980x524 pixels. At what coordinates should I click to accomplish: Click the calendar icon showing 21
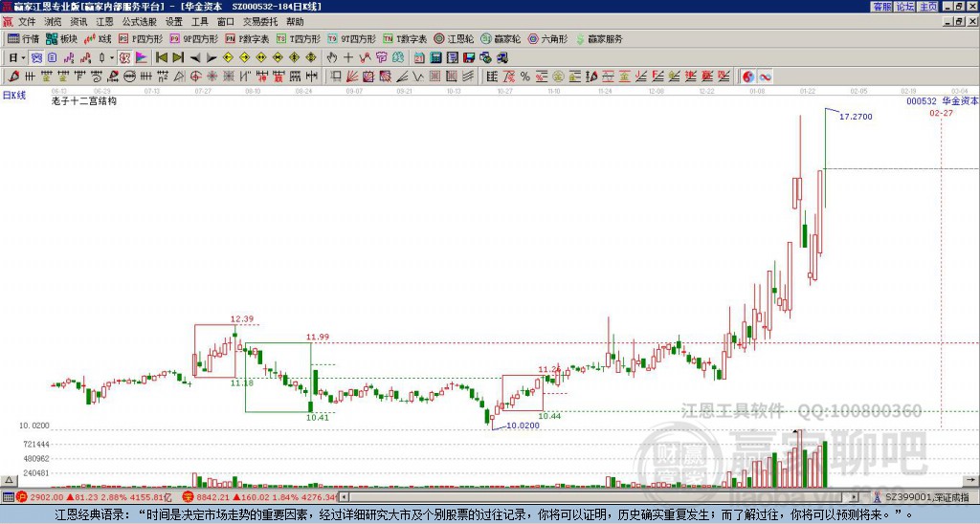pyautogui.click(x=419, y=58)
